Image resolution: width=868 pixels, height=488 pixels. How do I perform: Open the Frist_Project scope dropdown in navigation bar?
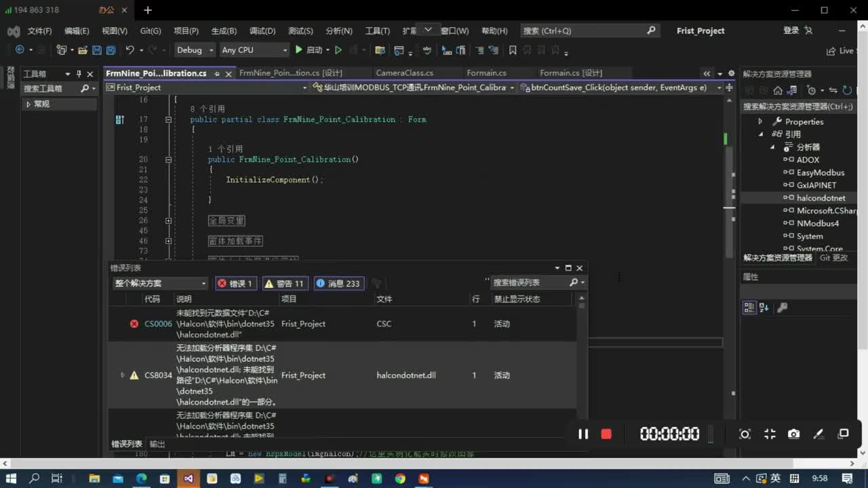(x=206, y=87)
